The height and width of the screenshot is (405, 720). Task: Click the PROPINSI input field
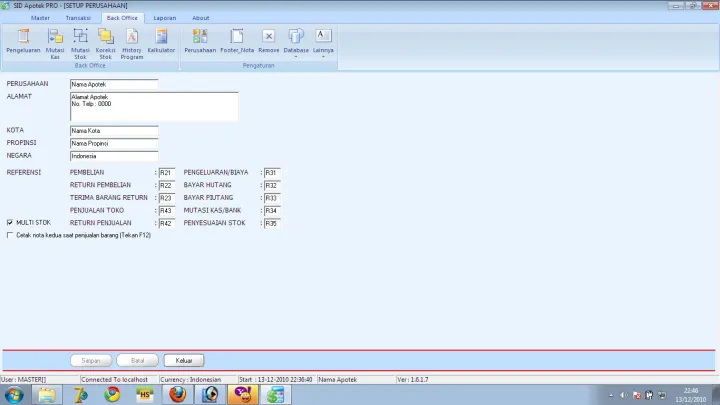pos(114,143)
